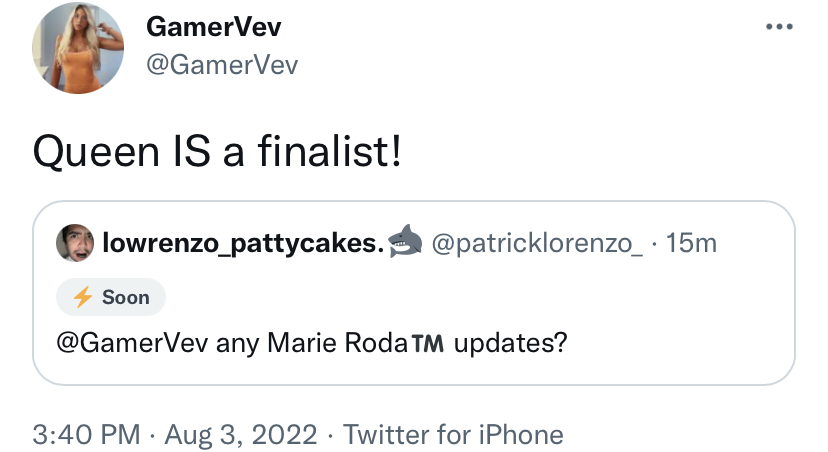The width and height of the screenshot is (828, 452).
Task: Click the shark emoji beside the username
Action: click(405, 241)
